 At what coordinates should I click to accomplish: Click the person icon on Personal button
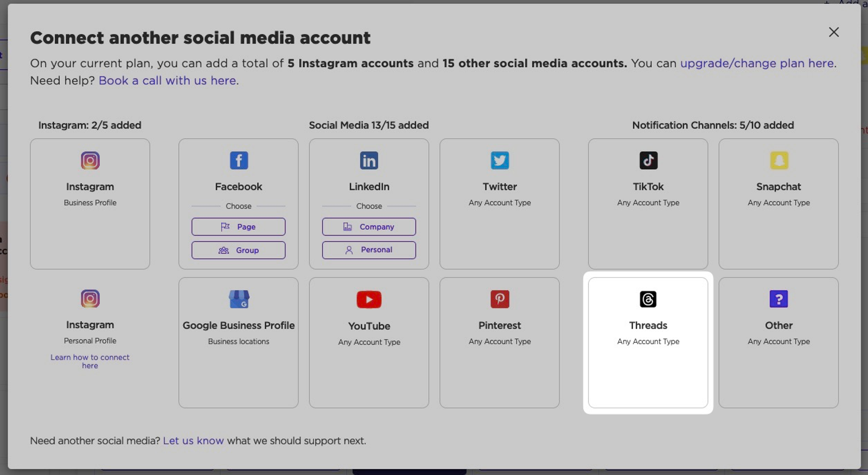point(349,250)
